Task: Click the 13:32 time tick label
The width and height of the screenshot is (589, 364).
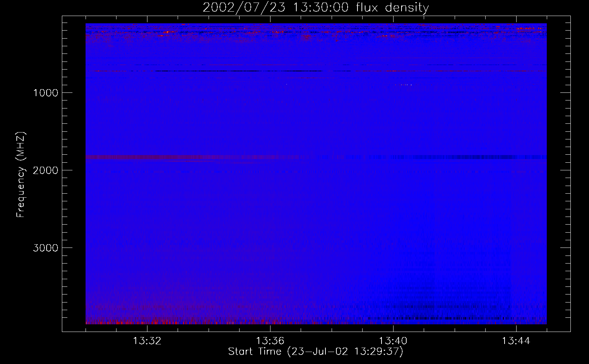Action: click(x=147, y=341)
